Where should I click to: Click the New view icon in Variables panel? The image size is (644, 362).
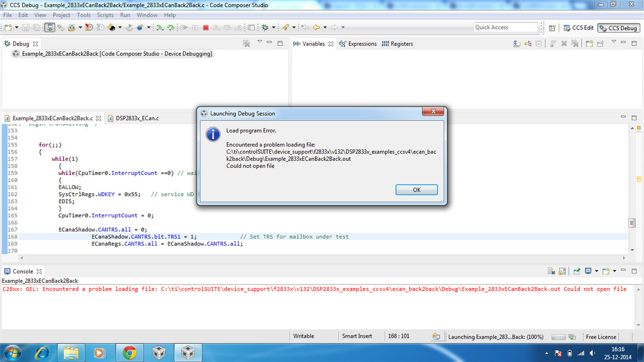coord(589,44)
